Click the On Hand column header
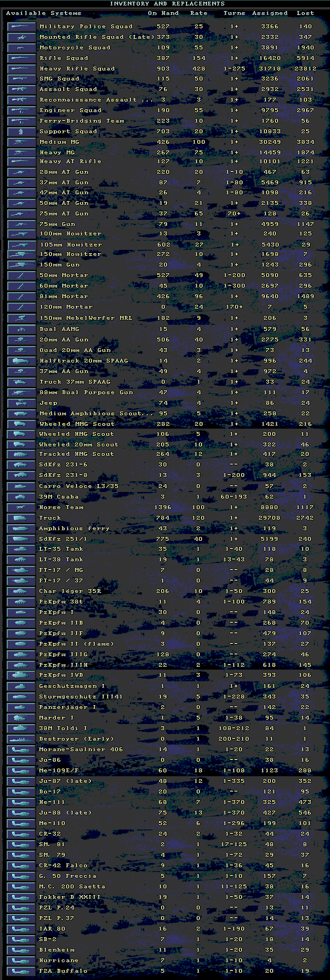Viewport: 330px width, 980px height. 163,13
